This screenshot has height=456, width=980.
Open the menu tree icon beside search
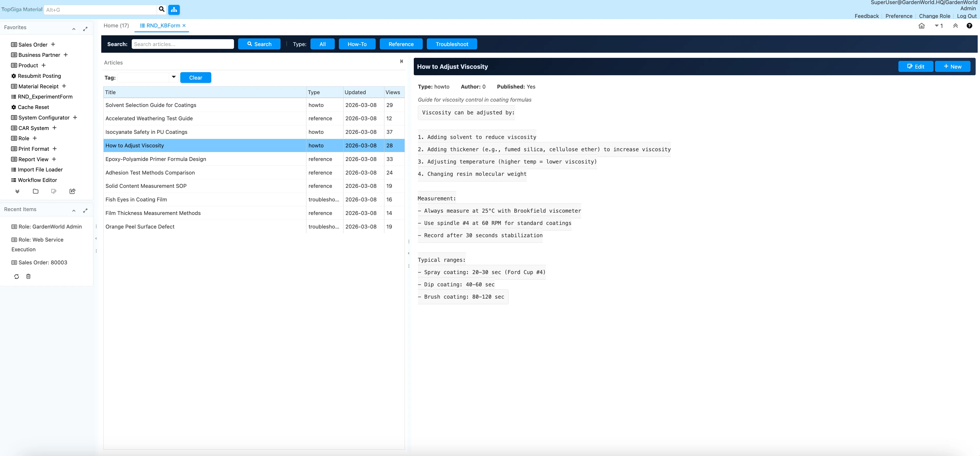point(174,9)
